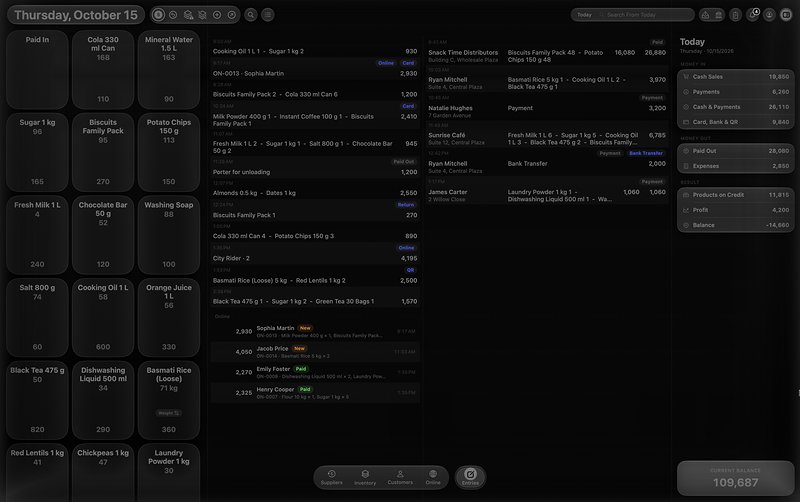The height and width of the screenshot is (502, 800).
Task: Select the Laundry Powder 1 kg tile
Action: pos(169,472)
